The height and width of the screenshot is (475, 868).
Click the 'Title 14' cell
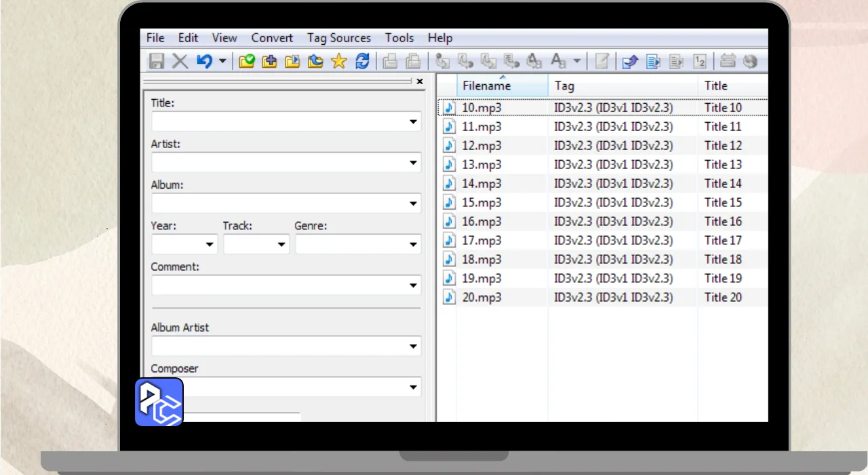click(723, 183)
